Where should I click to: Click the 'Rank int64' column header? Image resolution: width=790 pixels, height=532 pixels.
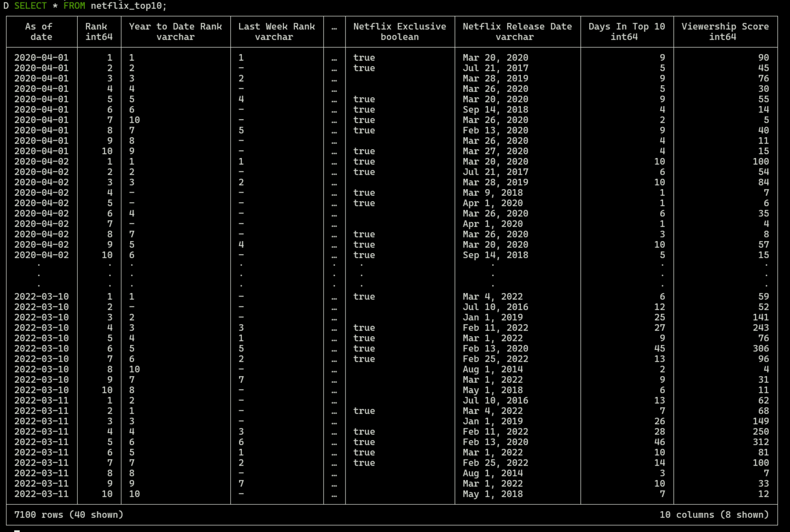99,32
